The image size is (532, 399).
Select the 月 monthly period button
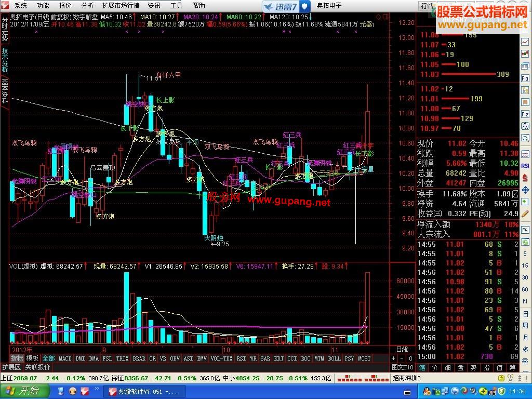(x=525, y=338)
